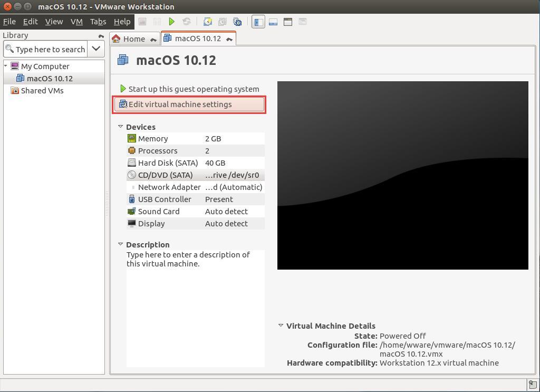Open the Help menu
The image size is (540, 392).
tap(122, 22)
